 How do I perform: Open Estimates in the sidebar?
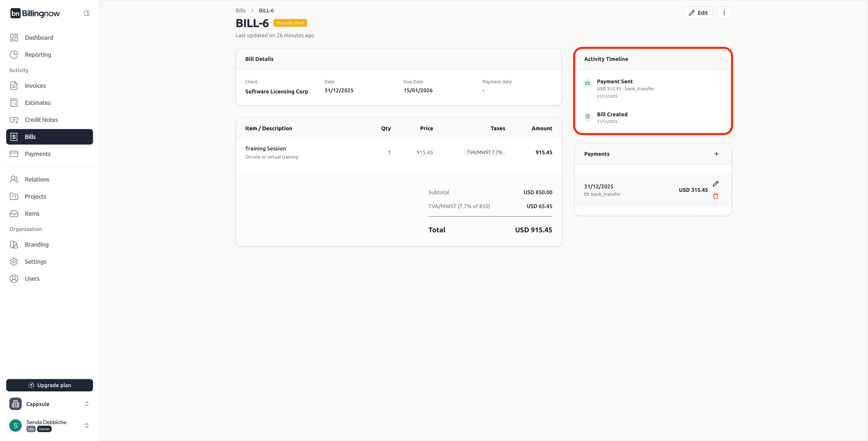click(x=37, y=102)
